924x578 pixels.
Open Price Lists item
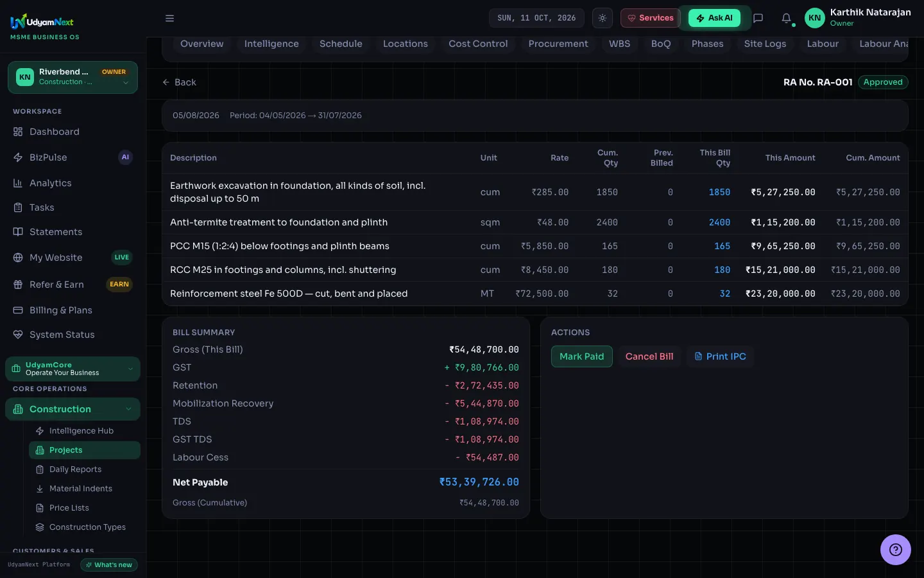[84, 508]
